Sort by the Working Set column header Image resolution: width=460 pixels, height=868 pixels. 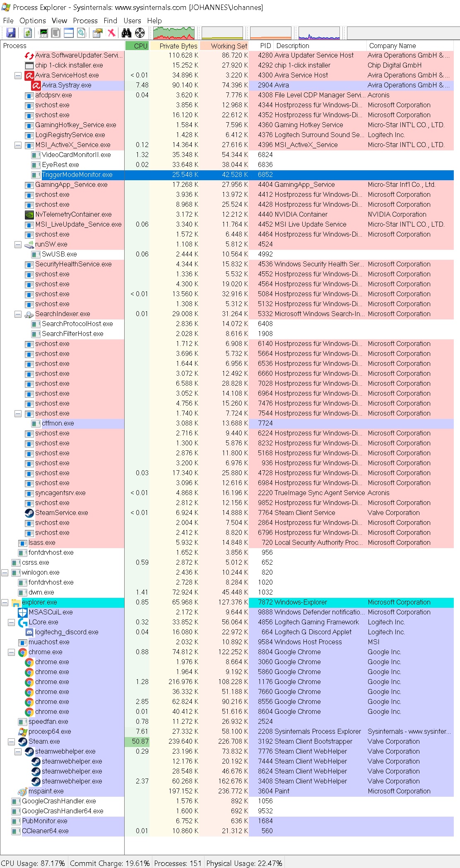224,46
